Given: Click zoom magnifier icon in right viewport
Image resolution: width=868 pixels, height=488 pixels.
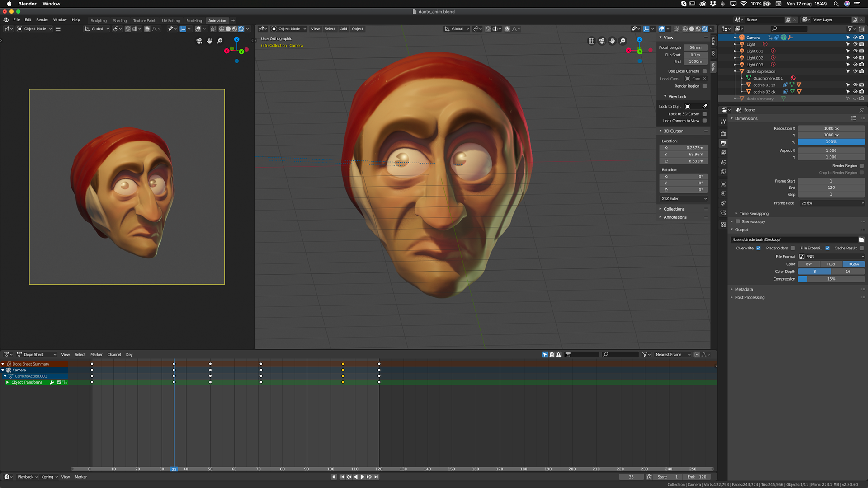Looking at the screenshot, I should [x=623, y=41].
